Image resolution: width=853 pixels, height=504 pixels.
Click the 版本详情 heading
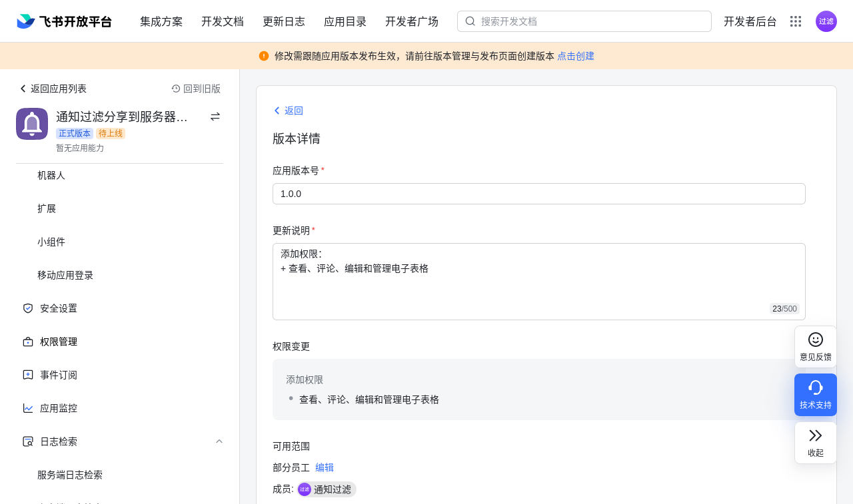(x=297, y=138)
